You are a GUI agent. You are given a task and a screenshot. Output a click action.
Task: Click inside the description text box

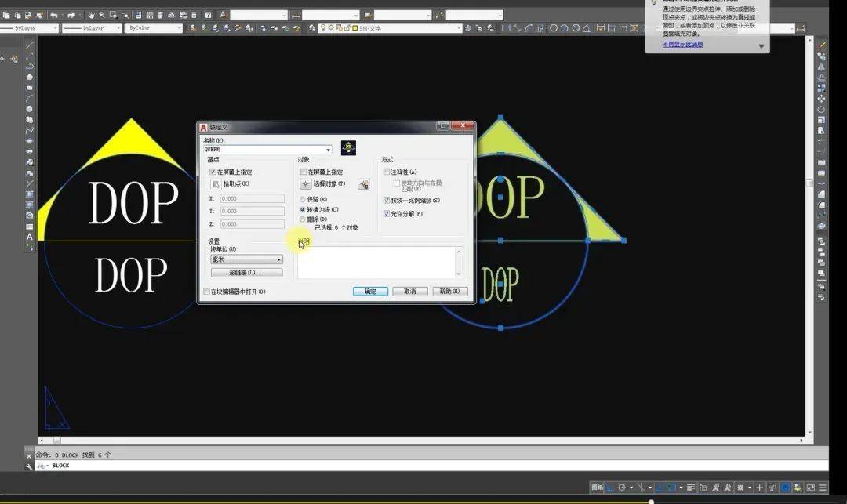click(x=377, y=263)
